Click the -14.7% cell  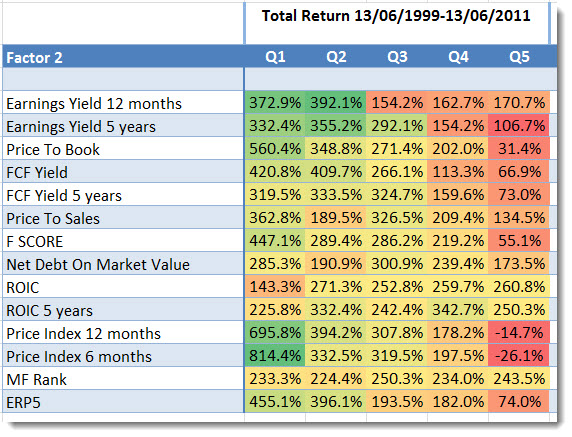519,333
